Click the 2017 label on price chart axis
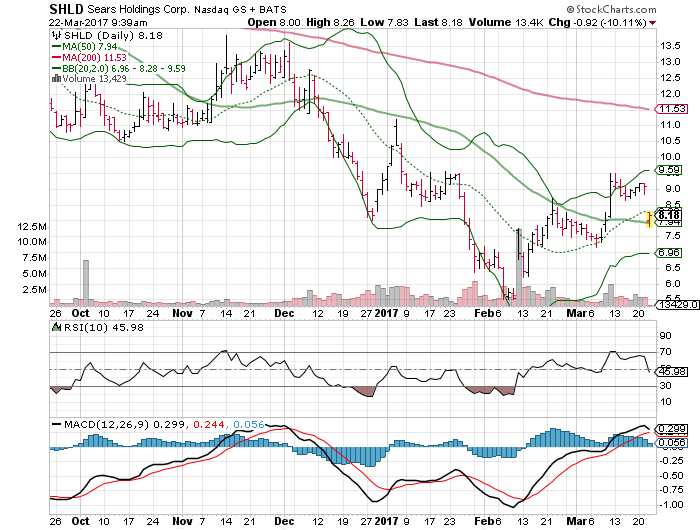 tap(386, 313)
